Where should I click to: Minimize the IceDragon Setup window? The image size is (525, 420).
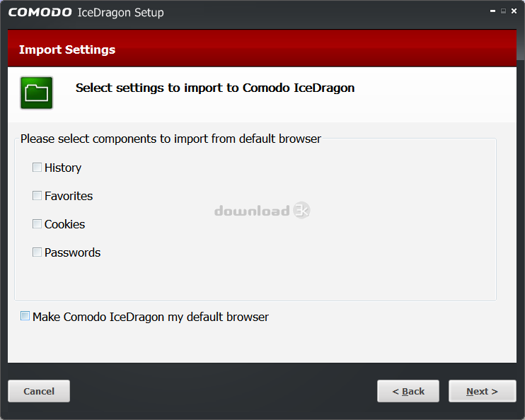492,11
